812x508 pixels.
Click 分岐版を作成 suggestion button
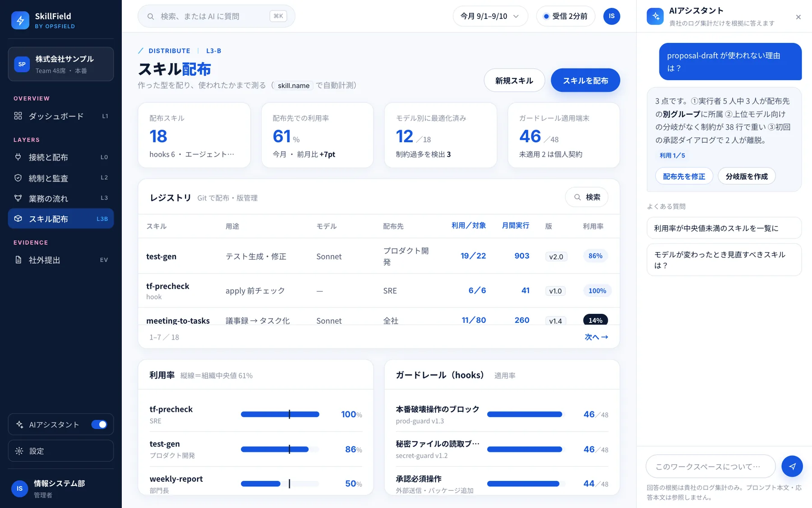pyautogui.click(x=747, y=176)
